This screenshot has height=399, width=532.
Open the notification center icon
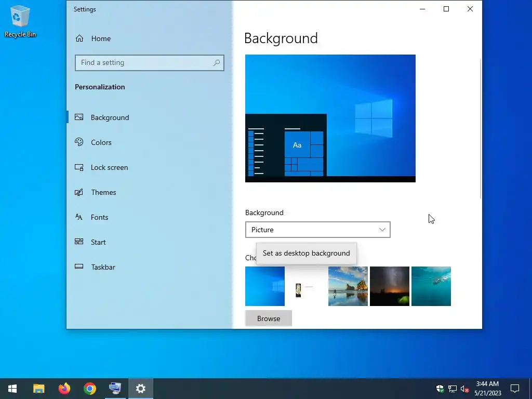(515, 389)
